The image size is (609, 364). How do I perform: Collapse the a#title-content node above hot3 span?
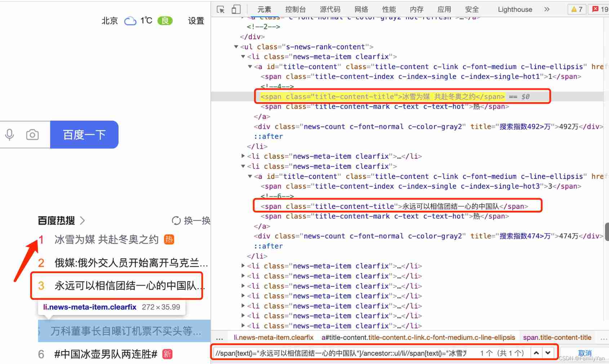point(250,176)
